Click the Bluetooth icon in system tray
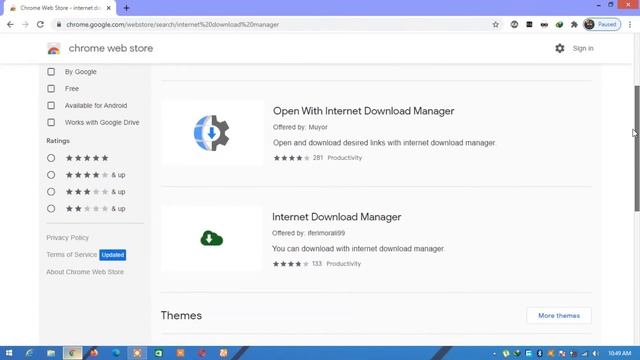Image resolution: width=640 pixels, height=360 pixels. 540,353
